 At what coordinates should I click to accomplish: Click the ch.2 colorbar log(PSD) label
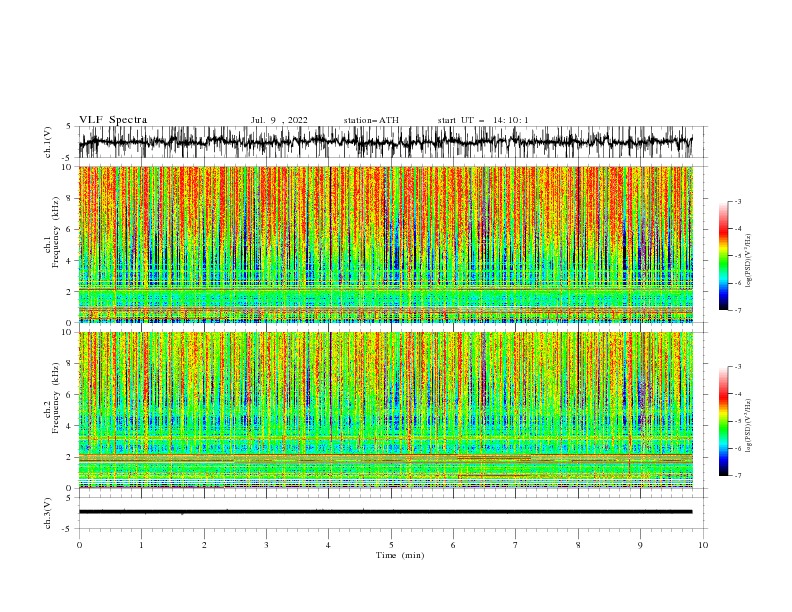[748, 426]
